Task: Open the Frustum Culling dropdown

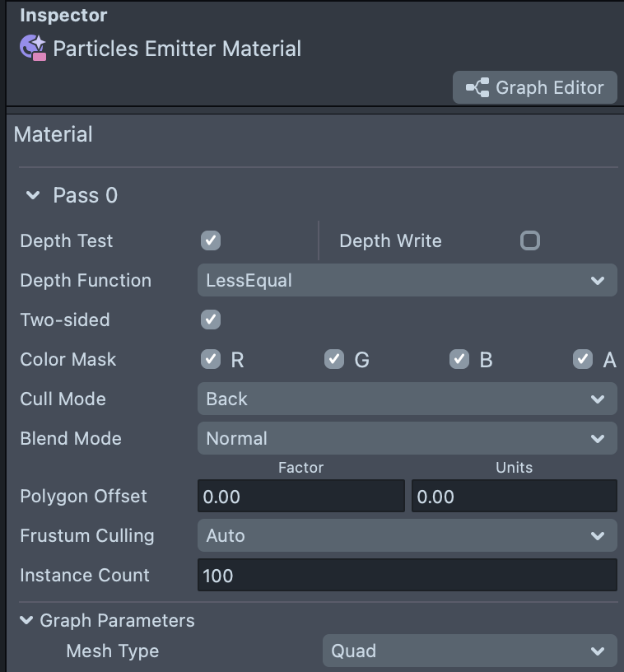Action: coord(407,535)
